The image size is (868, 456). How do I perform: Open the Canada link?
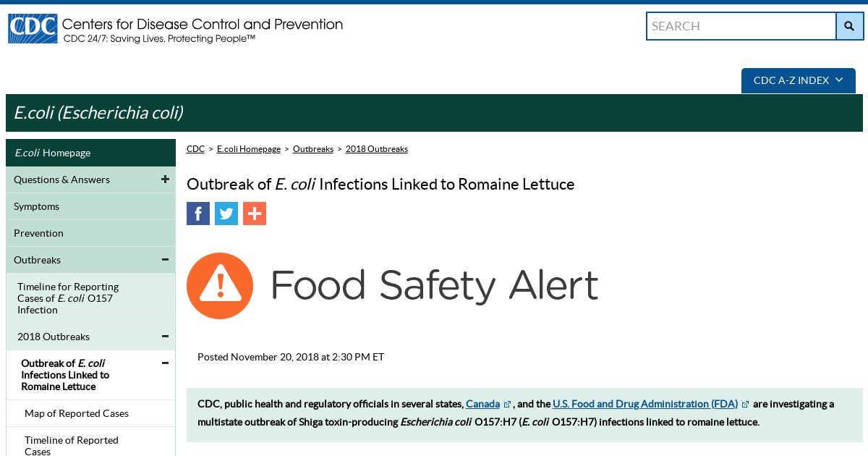(482, 404)
